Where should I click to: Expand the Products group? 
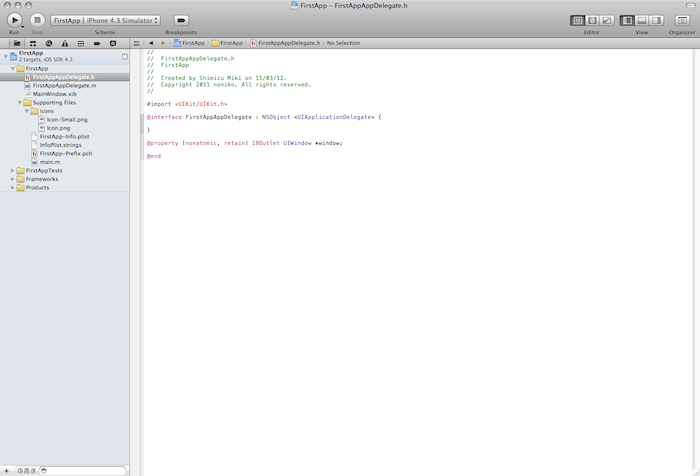pyautogui.click(x=13, y=188)
